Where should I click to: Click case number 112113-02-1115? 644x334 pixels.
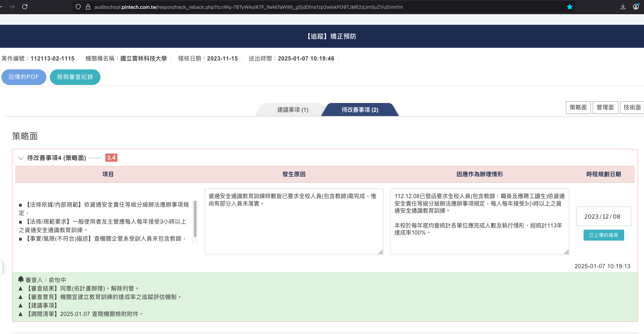[x=52, y=58]
